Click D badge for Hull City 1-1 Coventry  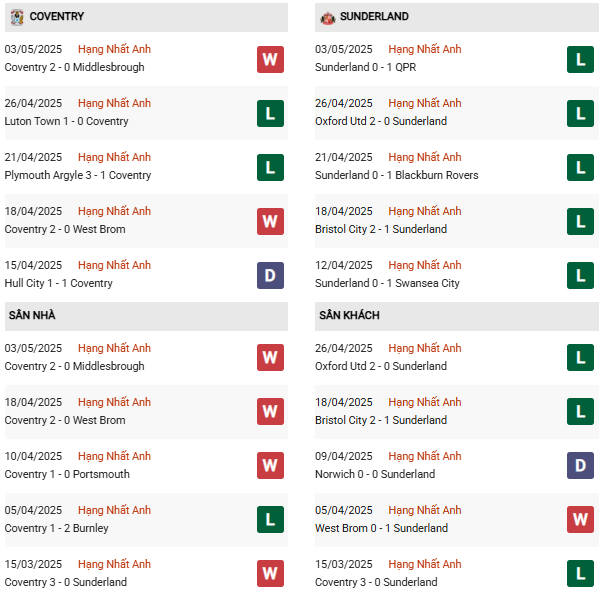click(x=270, y=275)
